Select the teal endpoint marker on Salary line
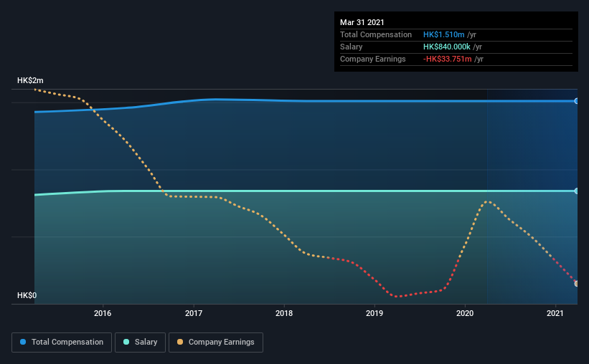This screenshot has width=589, height=364. coord(576,191)
